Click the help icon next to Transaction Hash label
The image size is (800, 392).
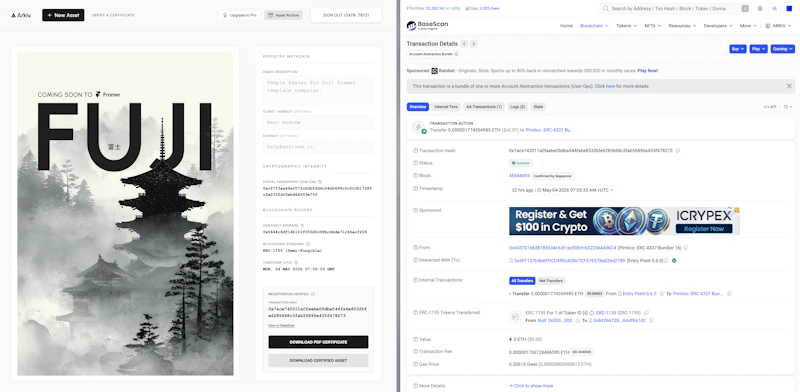(415, 151)
